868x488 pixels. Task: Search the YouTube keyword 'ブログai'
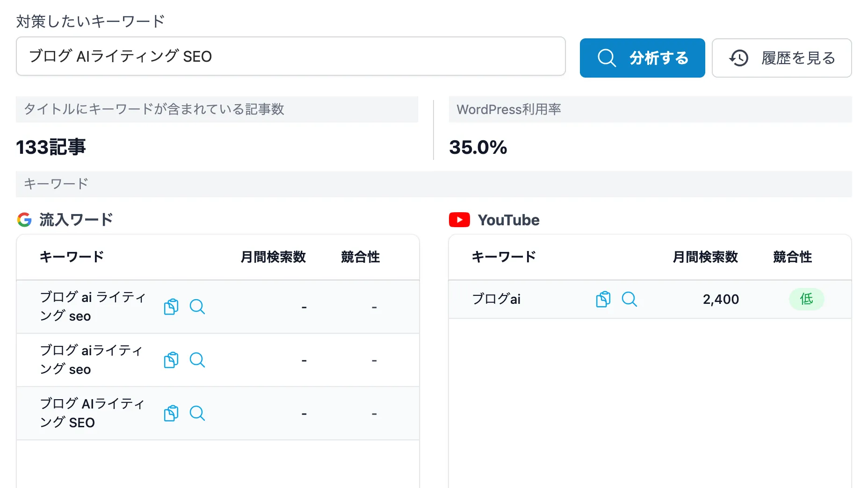click(629, 299)
